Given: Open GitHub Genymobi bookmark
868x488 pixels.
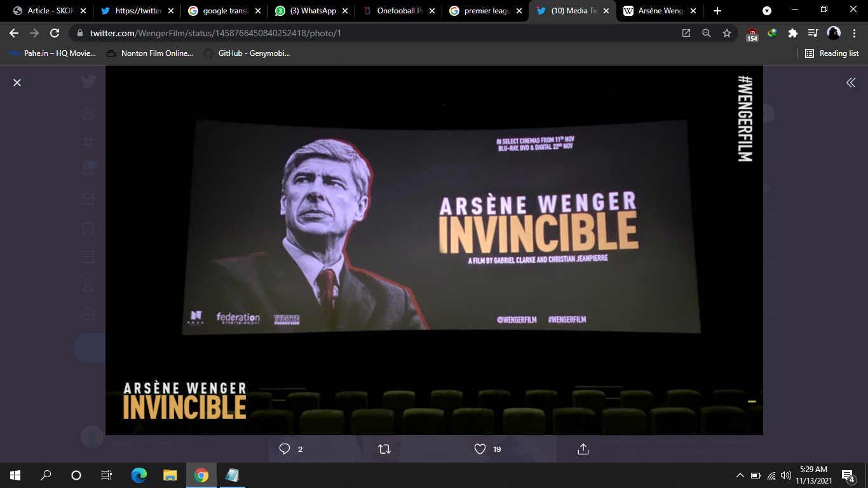Looking at the screenshot, I should (x=247, y=53).
